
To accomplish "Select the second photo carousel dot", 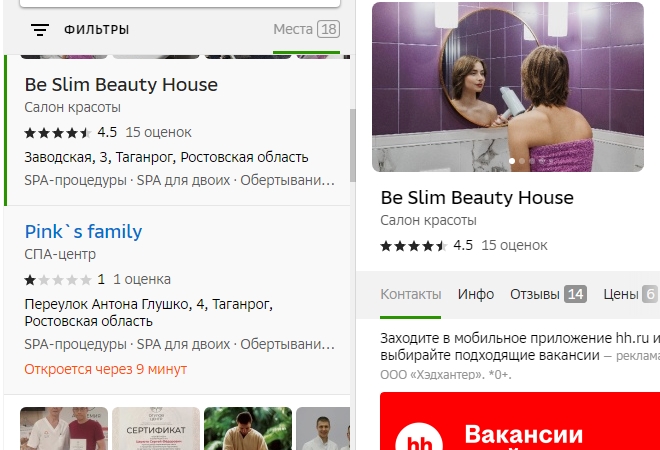I will tap(522, 161).
